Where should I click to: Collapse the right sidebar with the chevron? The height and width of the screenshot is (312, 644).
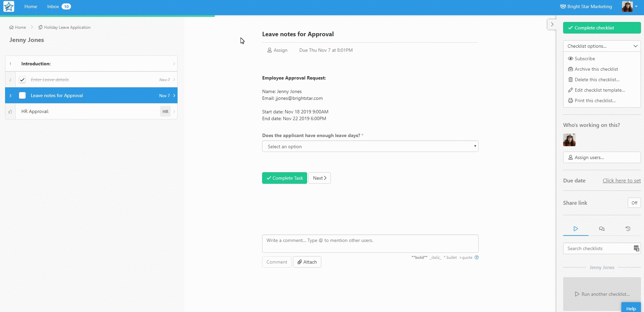pyautogui.click(x=552, y=24)
